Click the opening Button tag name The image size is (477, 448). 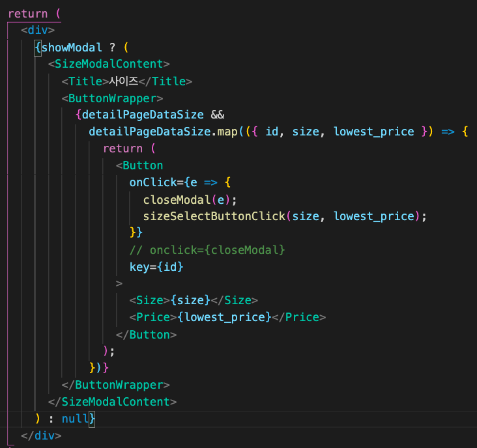click(143, 165)
